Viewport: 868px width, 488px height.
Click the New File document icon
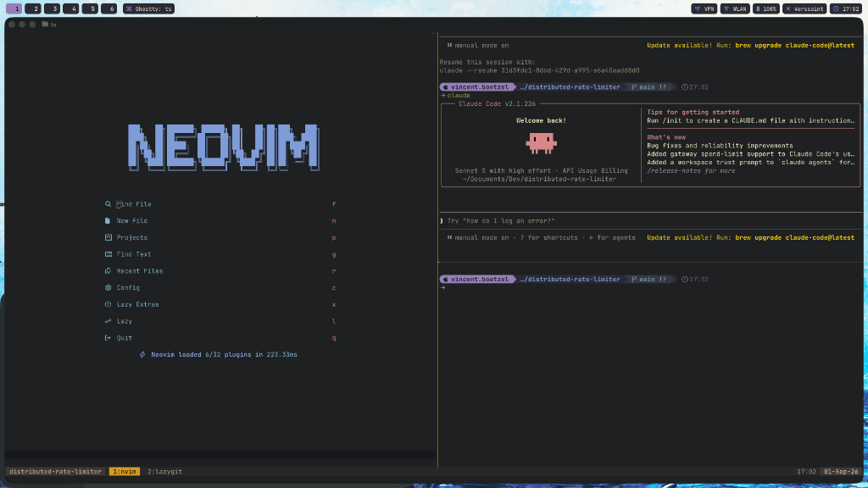pyautogui.click(x=108, y=221)
